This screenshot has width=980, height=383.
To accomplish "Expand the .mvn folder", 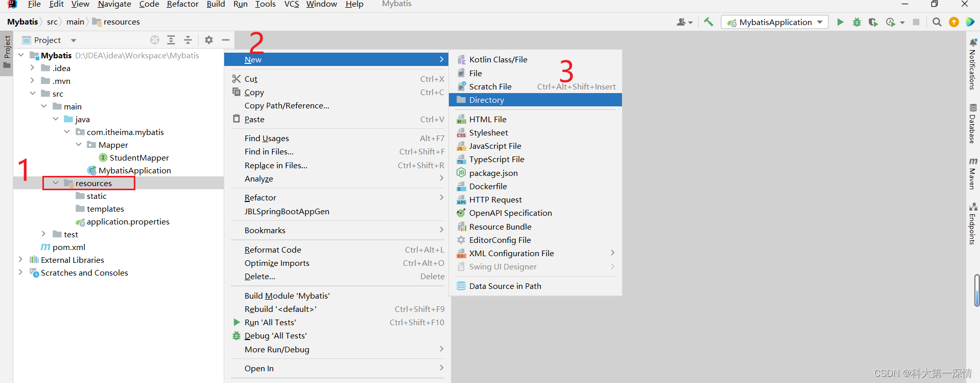I will pyautogui.click(x=32, y=80).
